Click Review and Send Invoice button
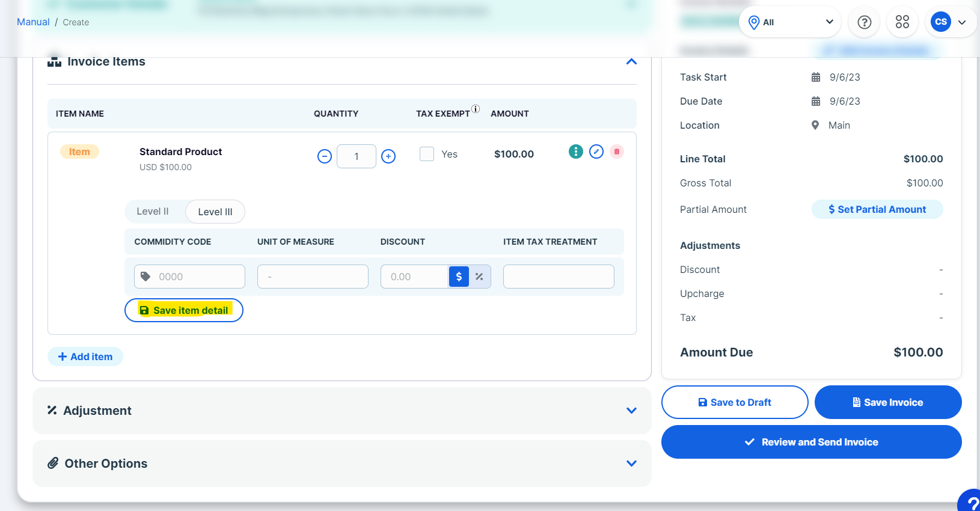 tap(812, 442)
